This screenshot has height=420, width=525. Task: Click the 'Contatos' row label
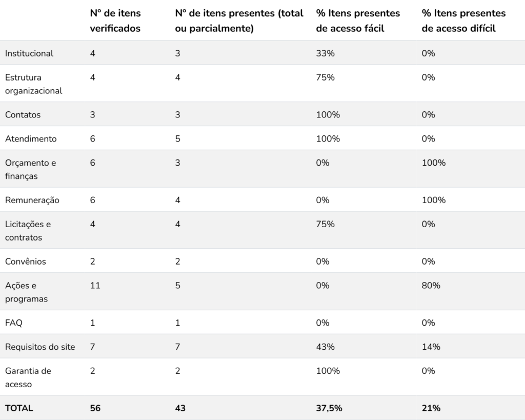(23, 115)
